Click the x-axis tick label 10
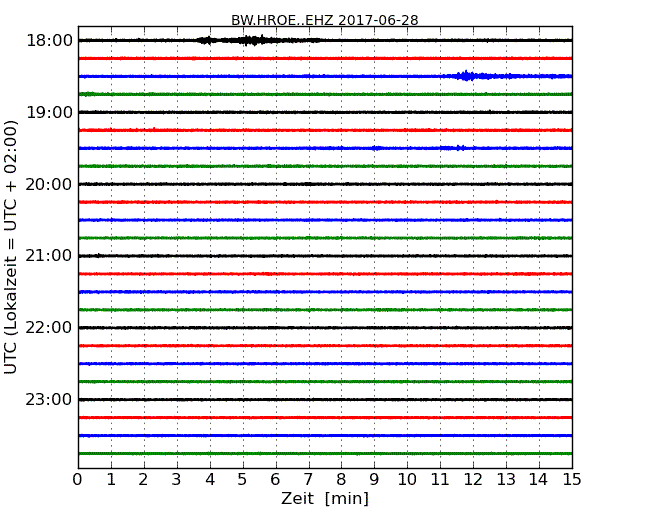Image resolution: width=650 pixels, height=520 pixels. 407,480
